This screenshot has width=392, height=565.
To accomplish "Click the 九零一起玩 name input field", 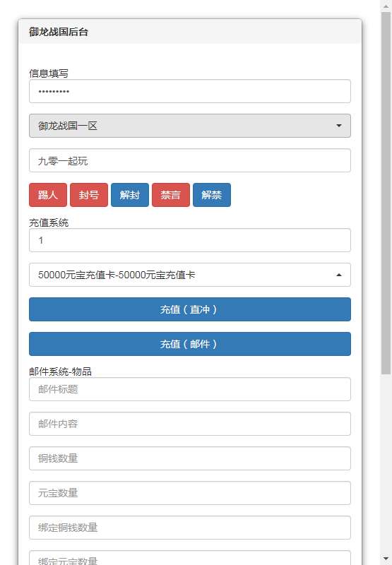I will point(189,160).
